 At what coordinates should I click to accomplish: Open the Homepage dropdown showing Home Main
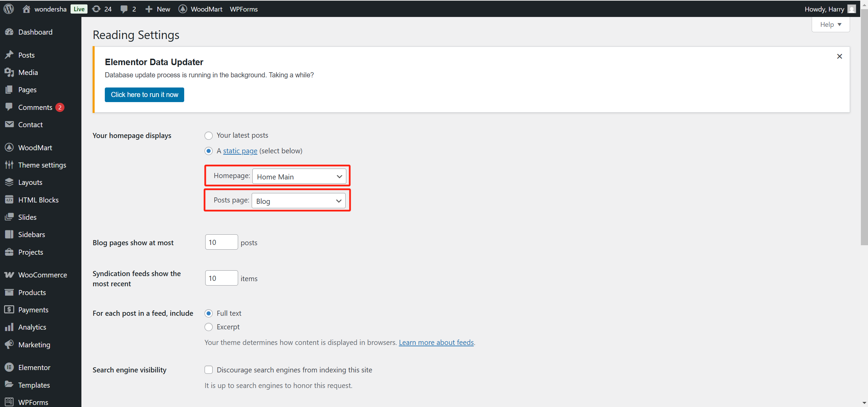tap(299, 177)
